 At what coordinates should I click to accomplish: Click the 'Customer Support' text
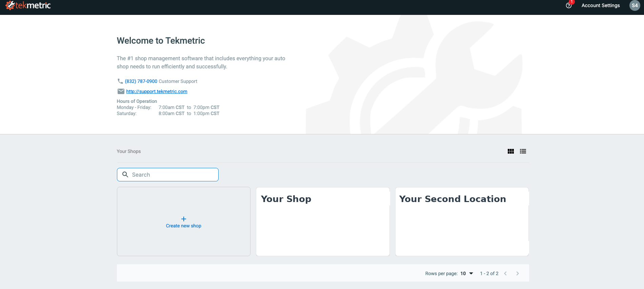(x=178, y=81)
